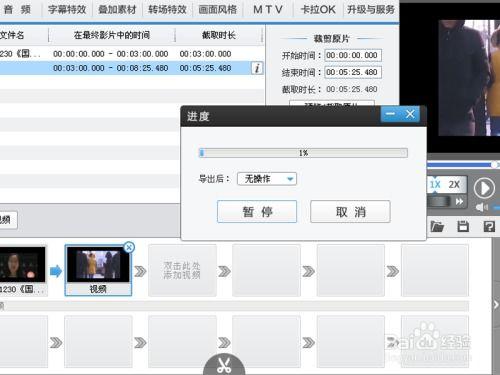Select the 转场特效 tab
This screenshot has height=375, width=500.
(x=167, y=9)
